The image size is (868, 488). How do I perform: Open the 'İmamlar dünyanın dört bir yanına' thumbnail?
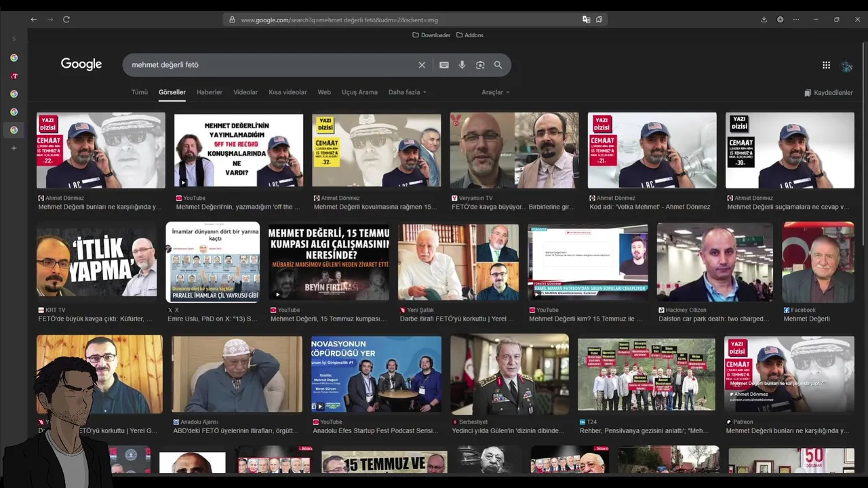point(213,262)
